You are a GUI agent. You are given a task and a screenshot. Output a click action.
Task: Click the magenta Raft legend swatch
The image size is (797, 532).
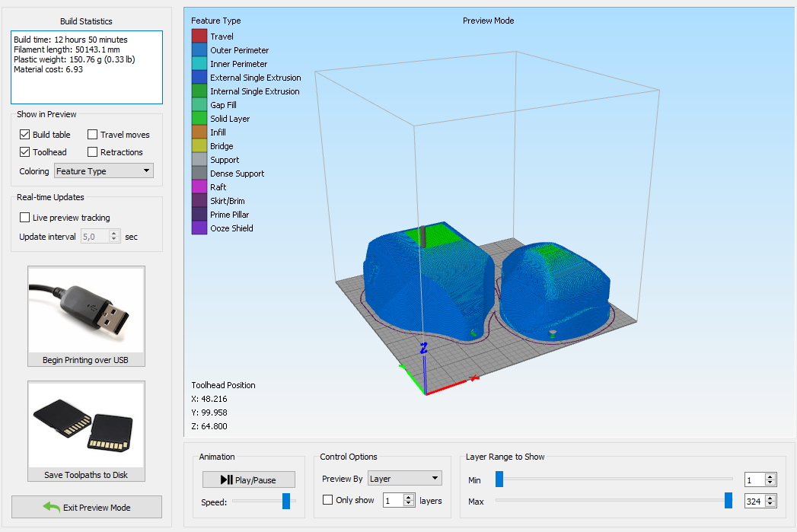tap(199, 187)
